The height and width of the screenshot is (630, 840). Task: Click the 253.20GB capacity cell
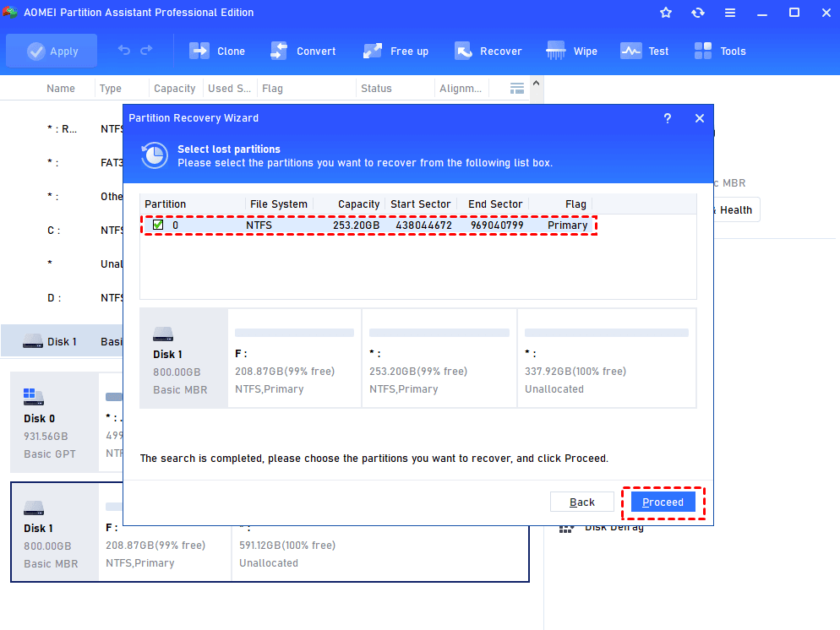pos(357,225)
